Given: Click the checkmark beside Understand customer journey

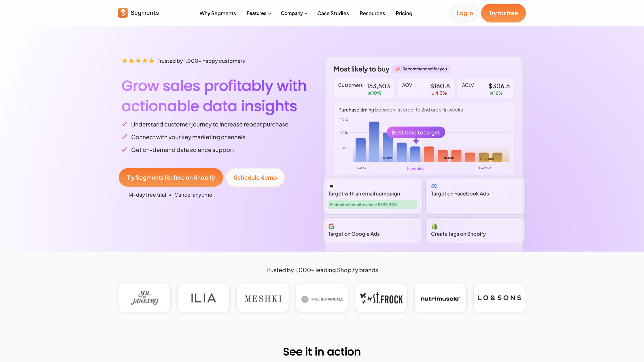Looking at the screenshot, I should pyautogui.click(x=124, y=124).
